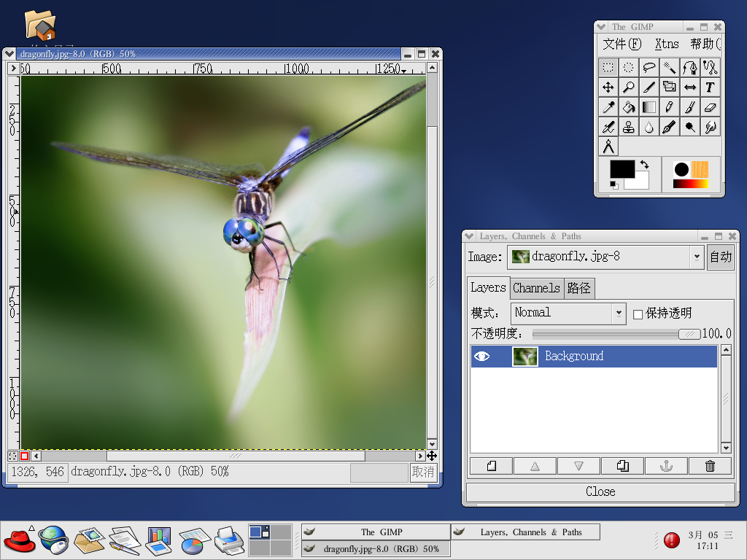
Task: Open the Xtns menu in the GIMP toolbox
Action: (x=666, y=44)
